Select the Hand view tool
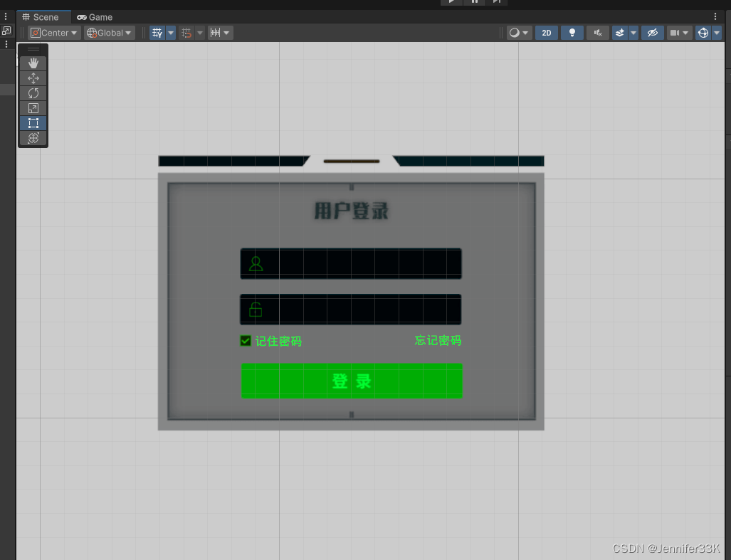The image size is (731, 560). point(33,63)
